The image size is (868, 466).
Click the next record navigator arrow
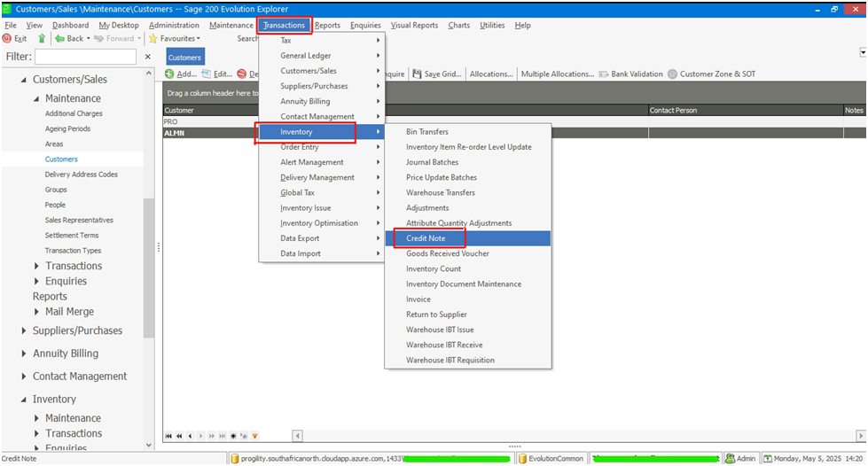pyautogui.click(x=201, y=436)
